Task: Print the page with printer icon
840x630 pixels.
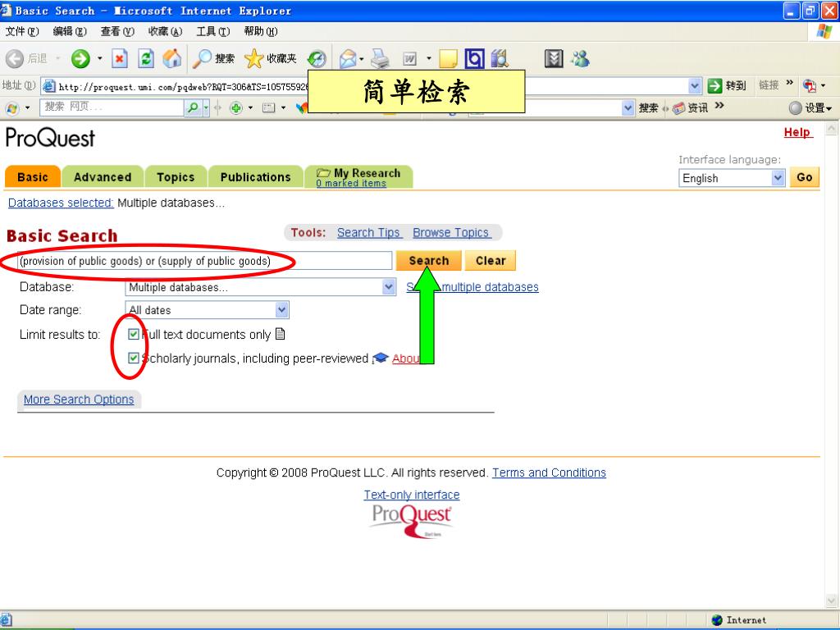Action: (x=380, y=58)
